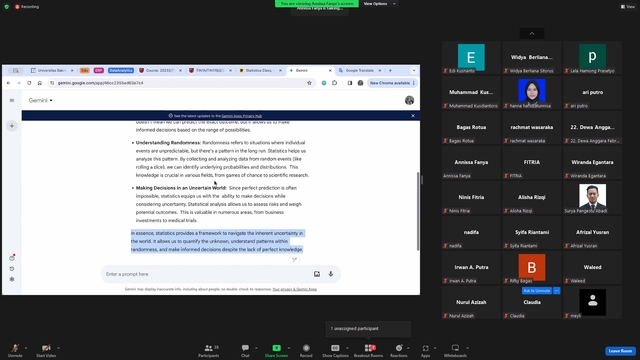Viewport: 640px width, 360px height.
Task: Expand Gemini model dropdown
Action: click(40, 100)
